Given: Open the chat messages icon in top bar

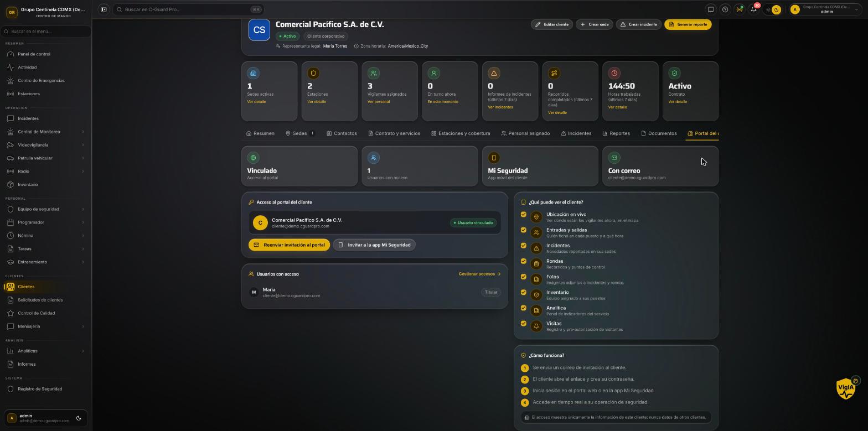Looking at the screenshot, I should pos(711,9).
